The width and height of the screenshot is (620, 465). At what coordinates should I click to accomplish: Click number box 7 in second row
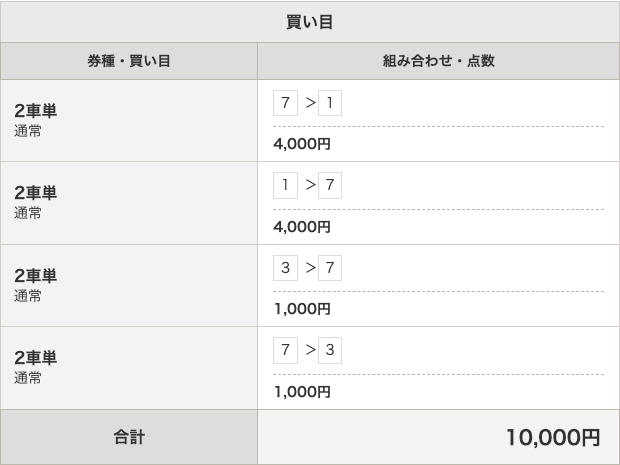(330, 185)
